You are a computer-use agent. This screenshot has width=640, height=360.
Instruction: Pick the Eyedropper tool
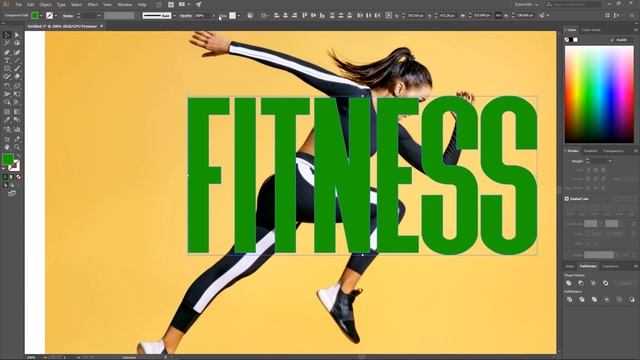point(7,120)
